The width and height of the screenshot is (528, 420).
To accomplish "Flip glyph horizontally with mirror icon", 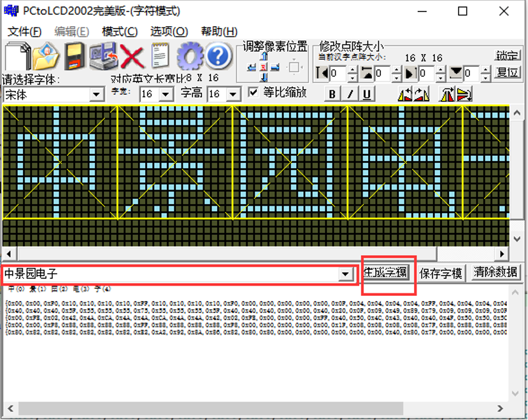I will pyautogui.click(x=447, y=94).
